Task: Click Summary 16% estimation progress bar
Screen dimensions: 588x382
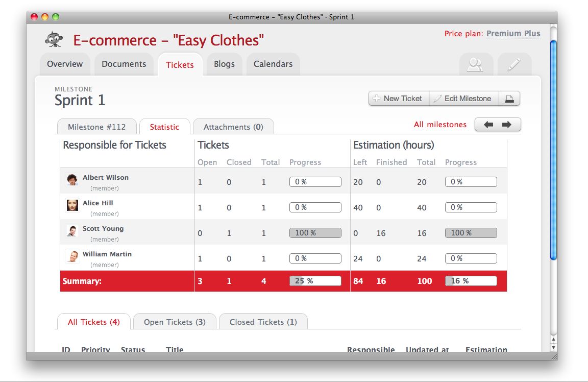Action: point(471,281)
